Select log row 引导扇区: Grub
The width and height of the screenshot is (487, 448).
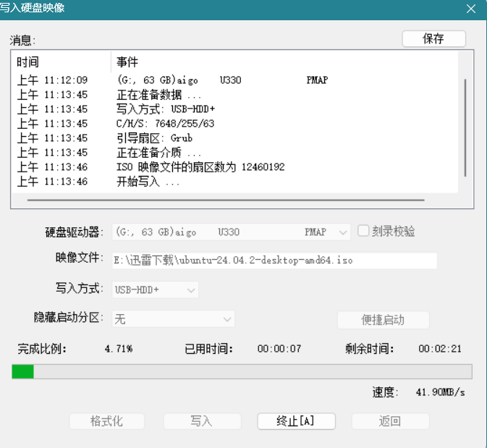tap(234, 138)
